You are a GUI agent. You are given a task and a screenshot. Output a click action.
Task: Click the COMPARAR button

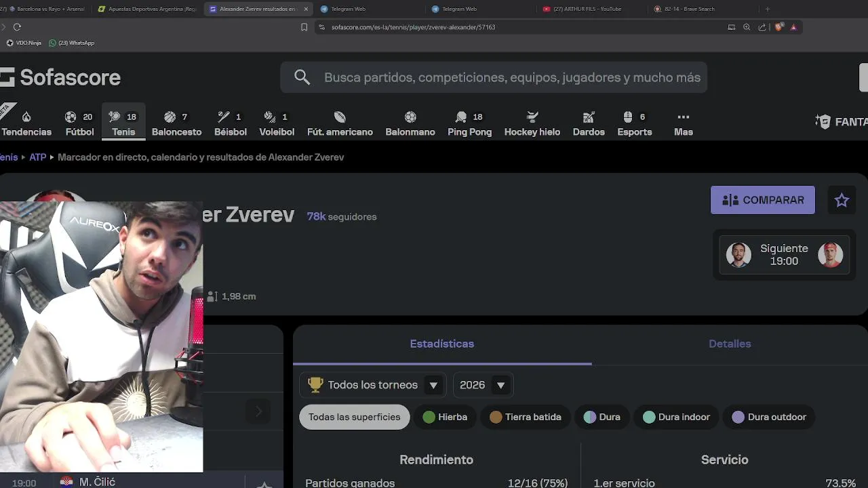pos(763,200)
